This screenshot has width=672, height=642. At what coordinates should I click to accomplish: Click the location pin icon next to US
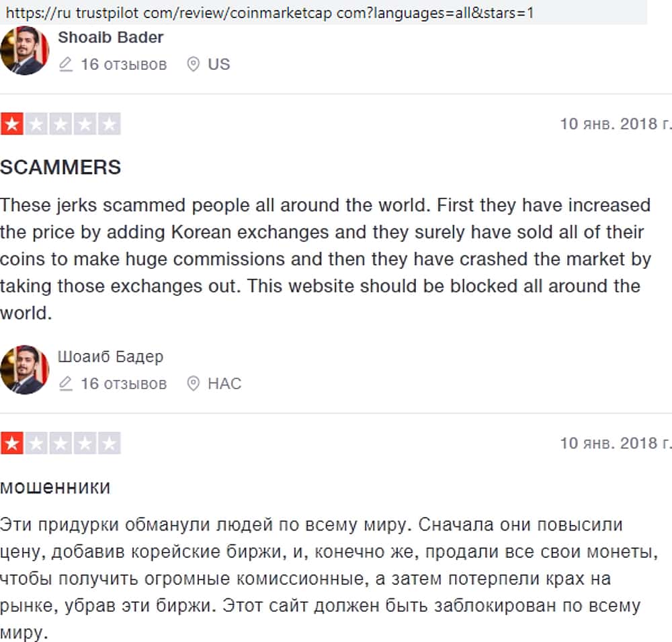click(193, 65)
